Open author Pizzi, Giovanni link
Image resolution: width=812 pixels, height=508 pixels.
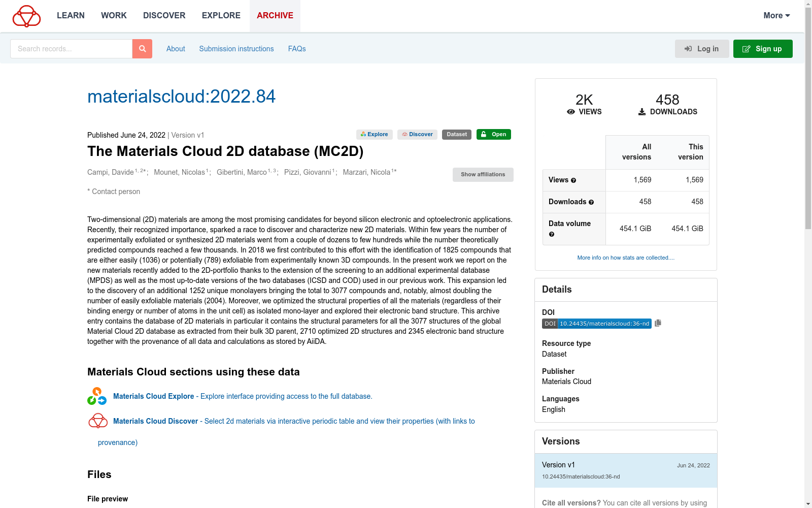click(x=308, y=172)
